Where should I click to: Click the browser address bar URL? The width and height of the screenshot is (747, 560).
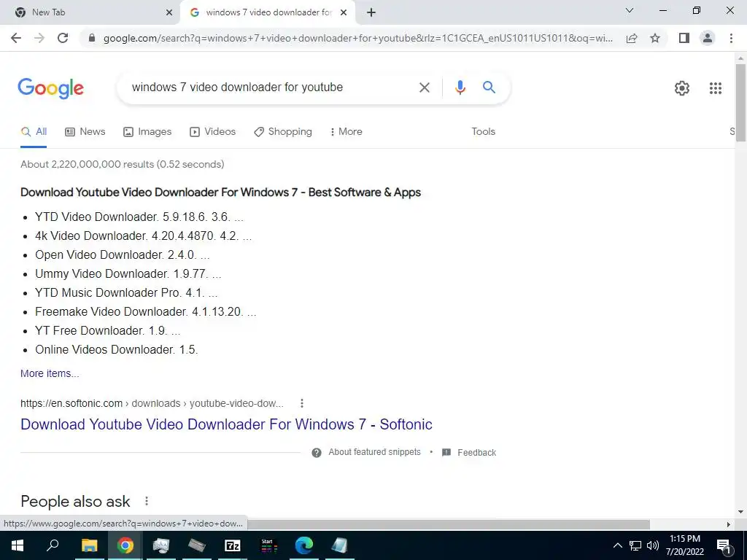click(x=357, y=38)
